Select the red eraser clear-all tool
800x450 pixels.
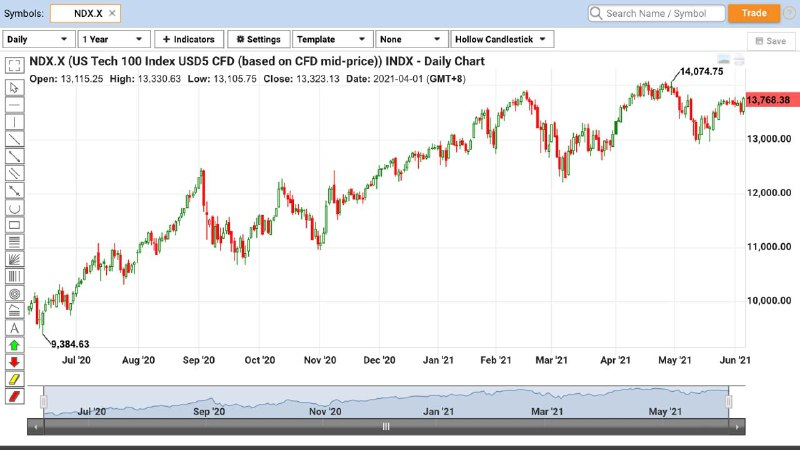[x=14, y=396]
